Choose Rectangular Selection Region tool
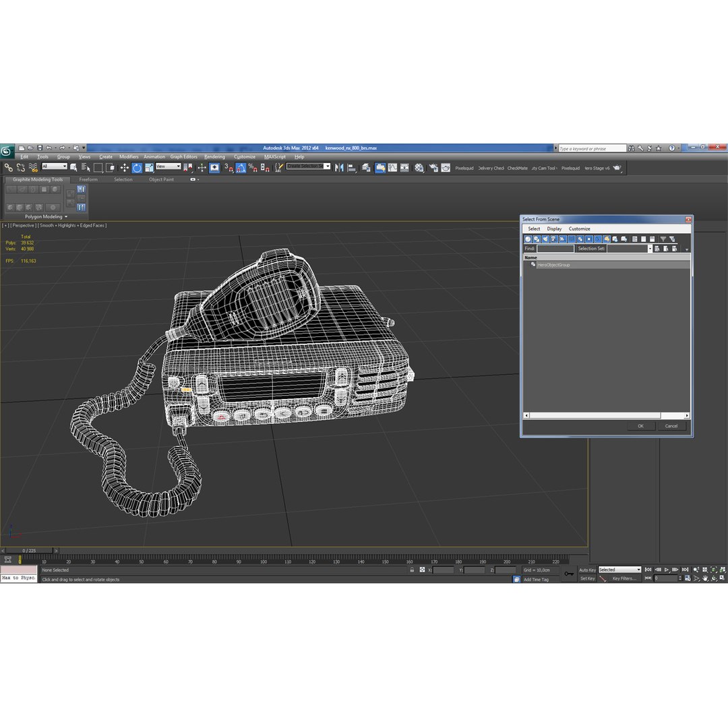 coord(98,168)
